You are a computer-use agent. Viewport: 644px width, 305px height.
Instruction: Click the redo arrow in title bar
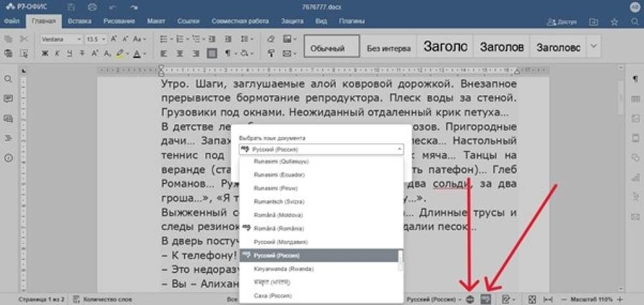[x=133, y=6]
